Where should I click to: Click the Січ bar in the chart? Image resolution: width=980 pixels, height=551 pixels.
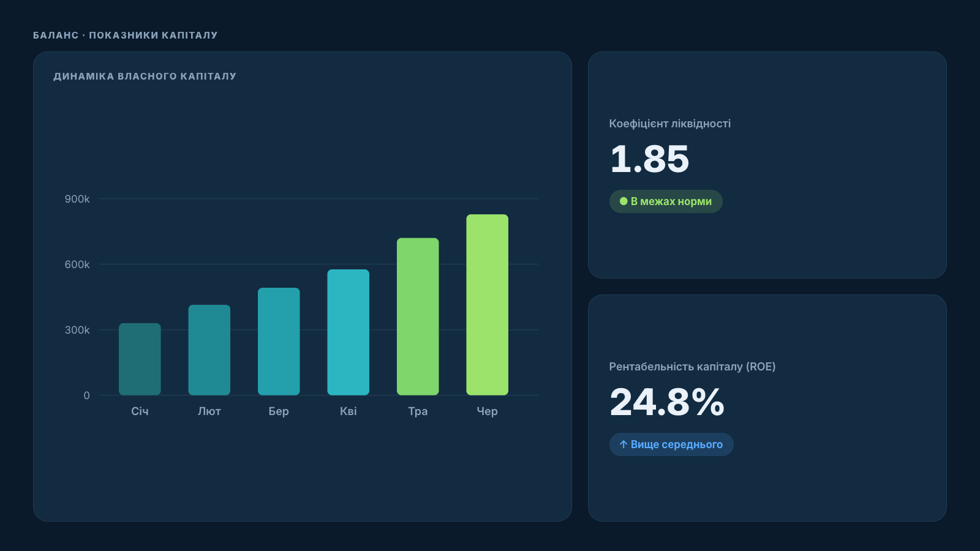(x=140, y=359)
